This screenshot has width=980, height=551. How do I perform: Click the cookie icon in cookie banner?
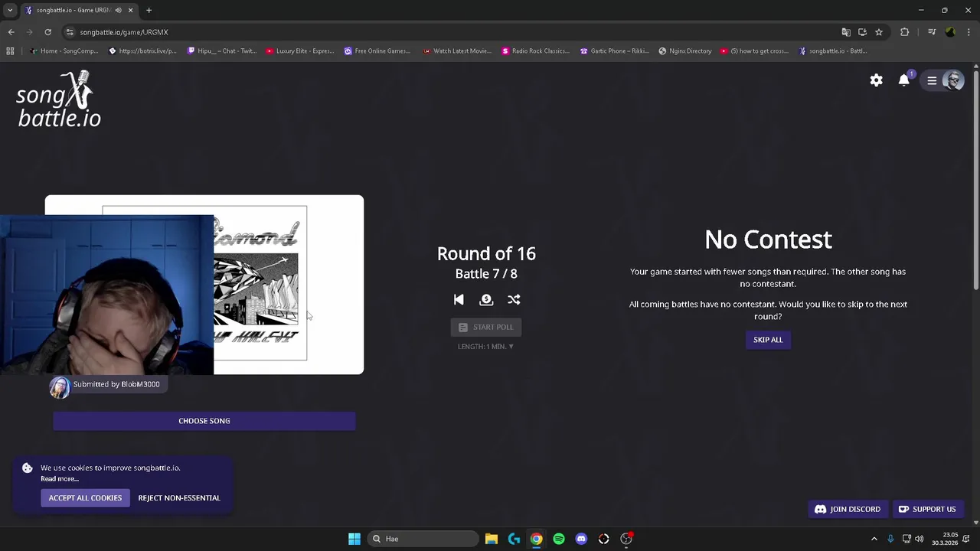[x=28, y=468]
